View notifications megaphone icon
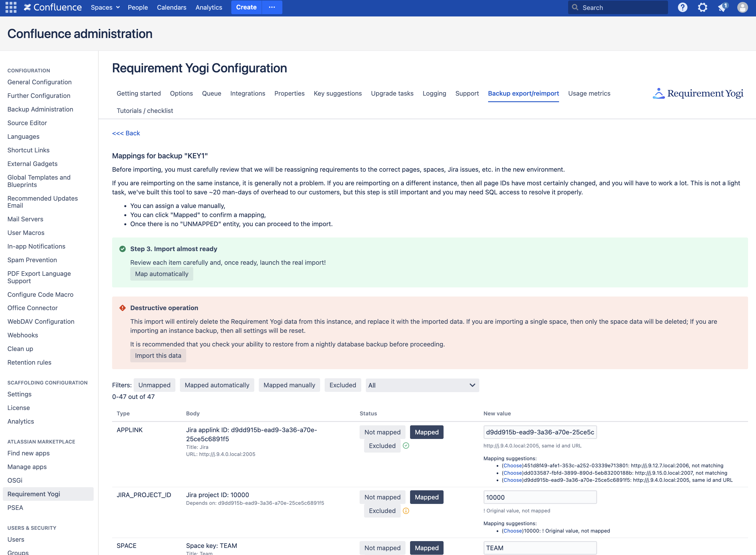This screenshot has height=555, width=756. point(722,7)
